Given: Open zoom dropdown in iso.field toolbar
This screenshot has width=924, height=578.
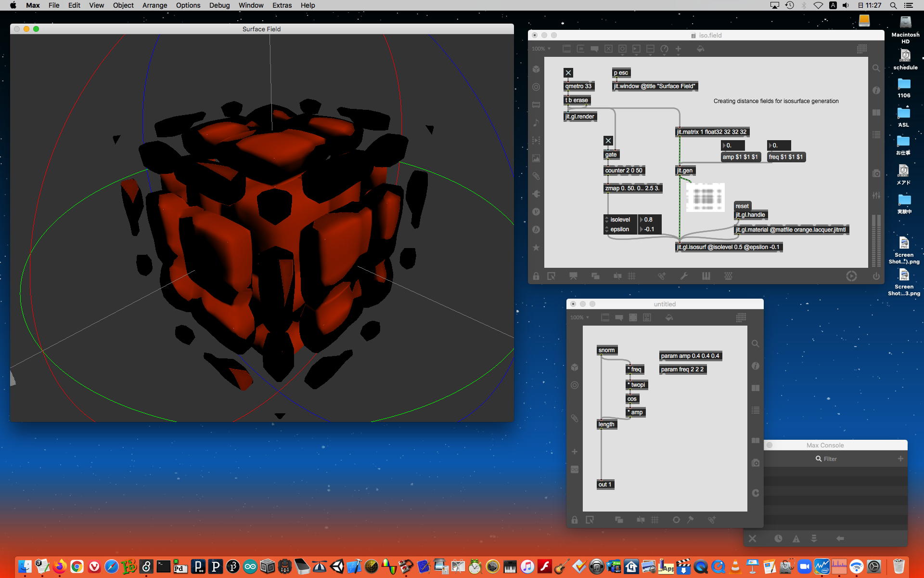Looking at the screenshot, I should (541, 49).
